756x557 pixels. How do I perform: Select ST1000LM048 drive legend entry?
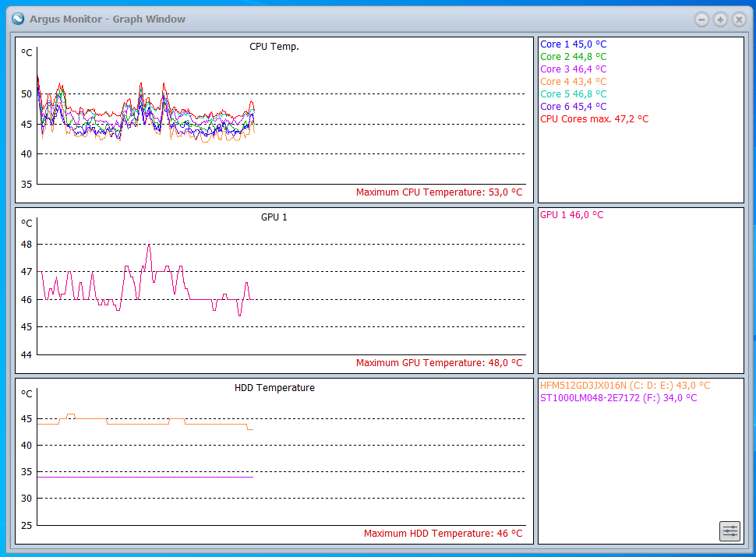click(x=618, y=398)
